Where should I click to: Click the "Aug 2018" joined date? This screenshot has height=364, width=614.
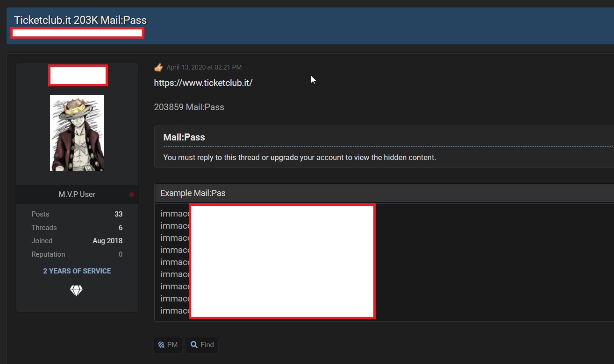point(107,241)
